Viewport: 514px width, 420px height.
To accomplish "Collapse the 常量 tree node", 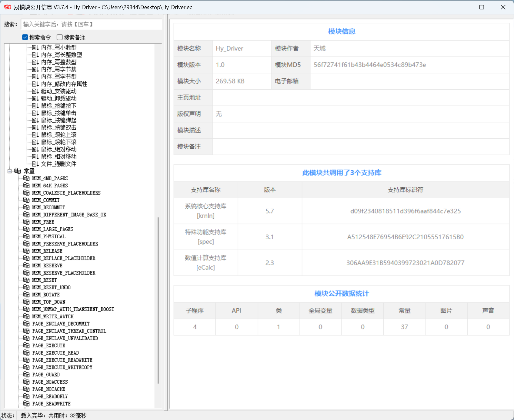I will tap(10, 171).
